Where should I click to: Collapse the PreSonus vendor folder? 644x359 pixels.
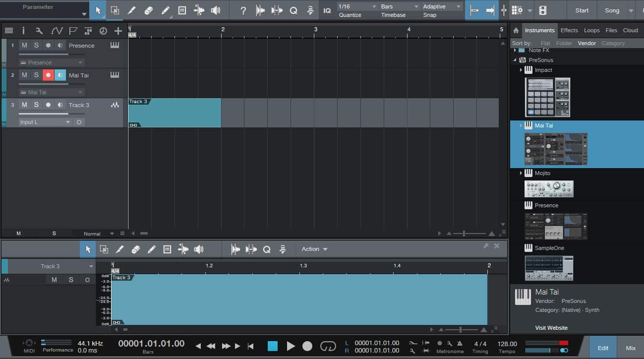point(515,60)
